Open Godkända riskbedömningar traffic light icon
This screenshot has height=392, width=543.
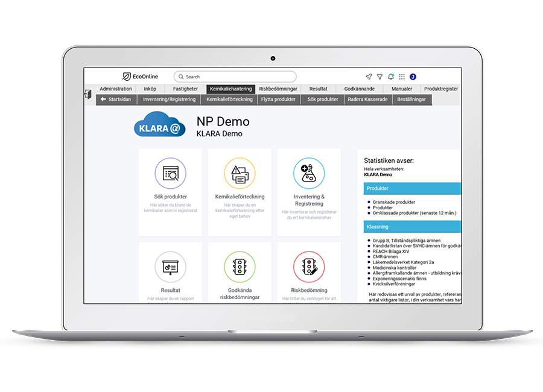(240, 267)
